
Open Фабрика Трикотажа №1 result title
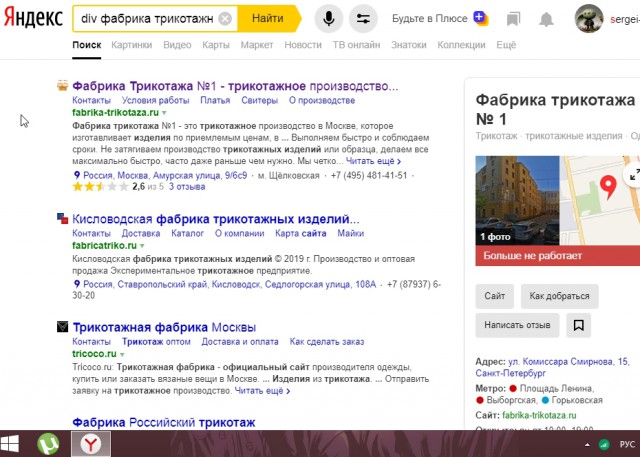pos(235,86)
